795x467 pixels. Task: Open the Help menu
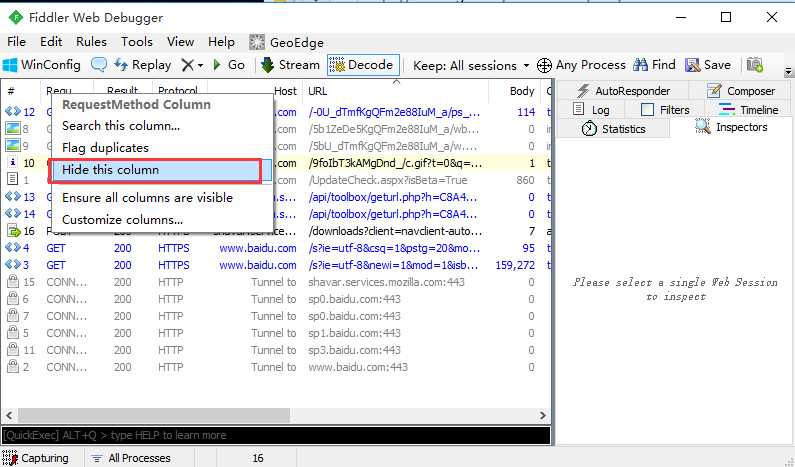tap(221, 42)
